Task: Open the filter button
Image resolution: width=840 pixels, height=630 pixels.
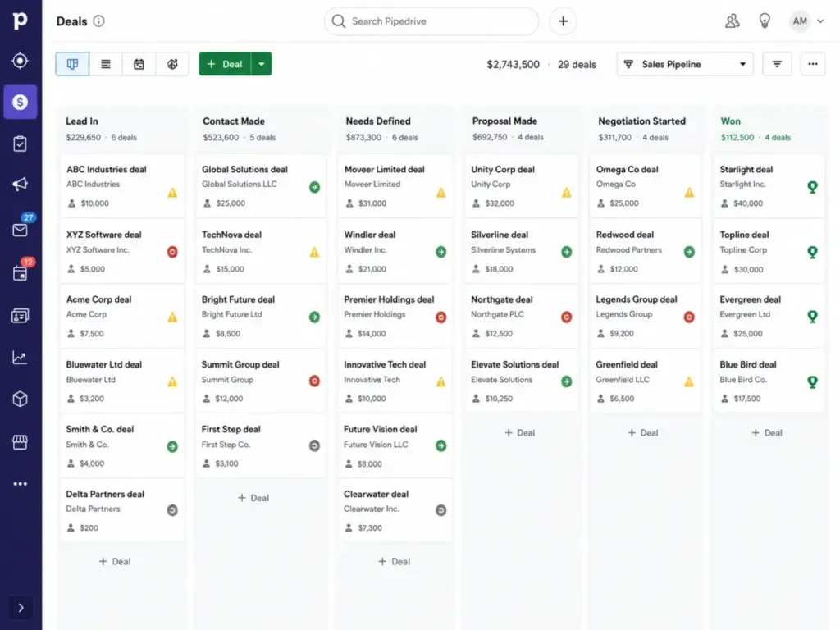Action: pyautogui.click(x=777, y=64)
